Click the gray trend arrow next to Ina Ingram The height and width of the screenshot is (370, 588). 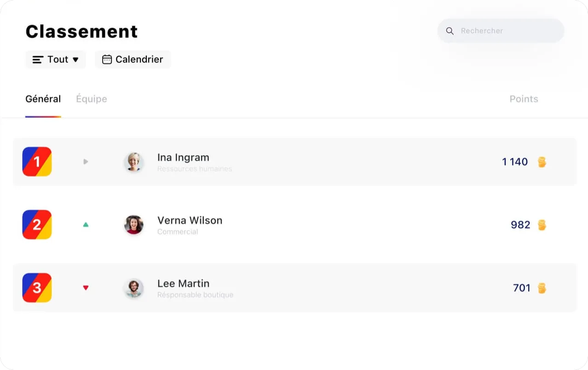(86, 162)
